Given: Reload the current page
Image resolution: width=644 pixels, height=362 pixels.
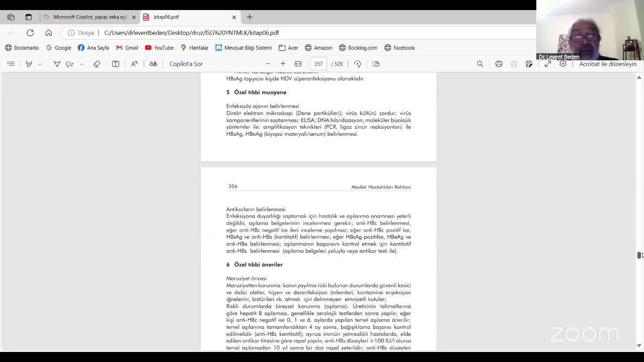Looking at the screenshot, I should [30, 33].
